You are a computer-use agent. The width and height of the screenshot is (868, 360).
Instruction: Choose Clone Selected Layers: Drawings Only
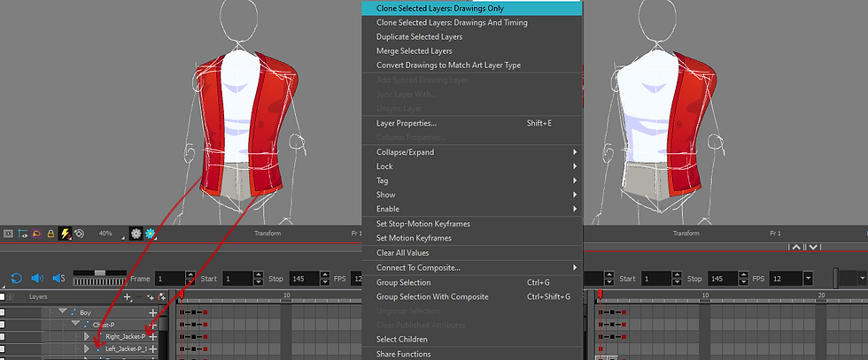(x=471, y=9)
